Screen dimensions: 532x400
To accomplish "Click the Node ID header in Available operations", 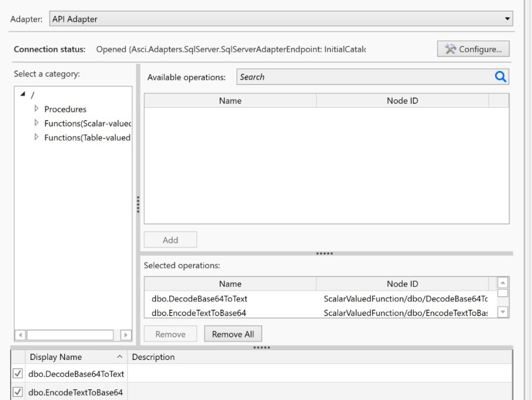I will pos(402,101).
